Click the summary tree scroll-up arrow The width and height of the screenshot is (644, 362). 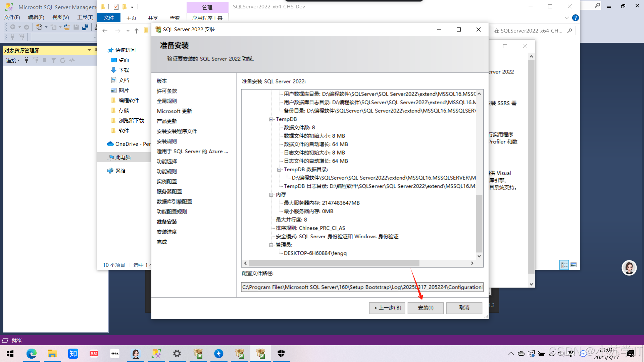pos(479,94)
